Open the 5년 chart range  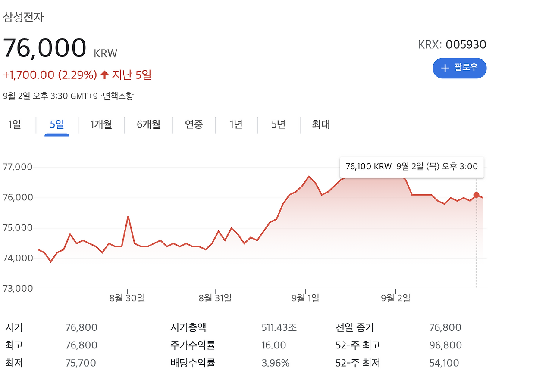pos(277,124)
